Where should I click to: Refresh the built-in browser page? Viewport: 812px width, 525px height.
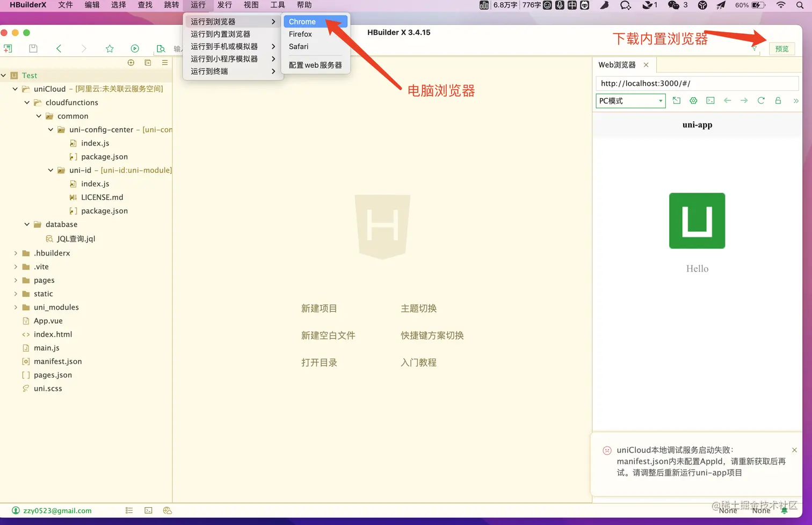[x=761, y=100]
